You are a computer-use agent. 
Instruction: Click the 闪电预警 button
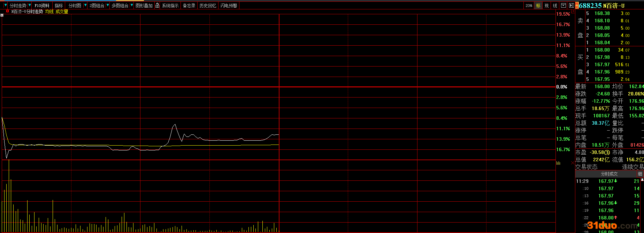(x=229, y=6)
